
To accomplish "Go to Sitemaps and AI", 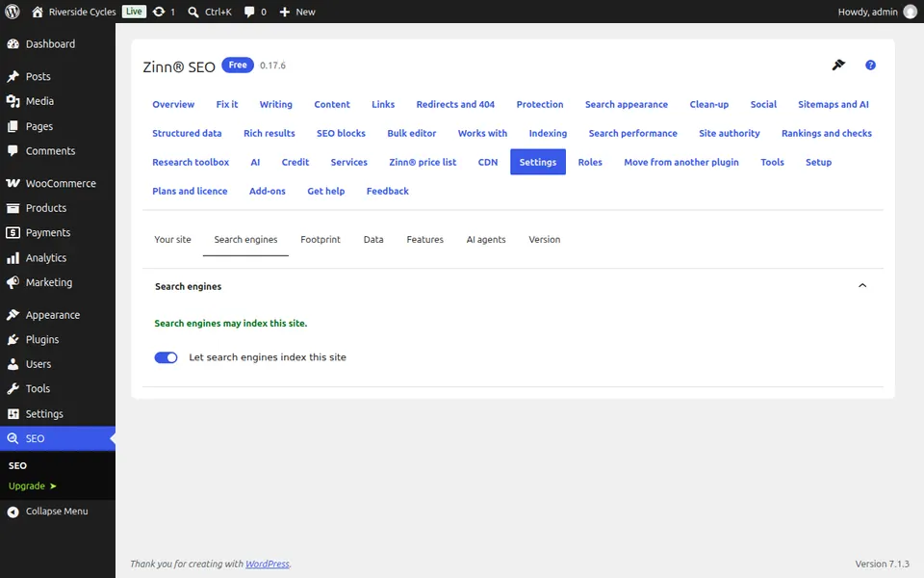I will (834, 104).
